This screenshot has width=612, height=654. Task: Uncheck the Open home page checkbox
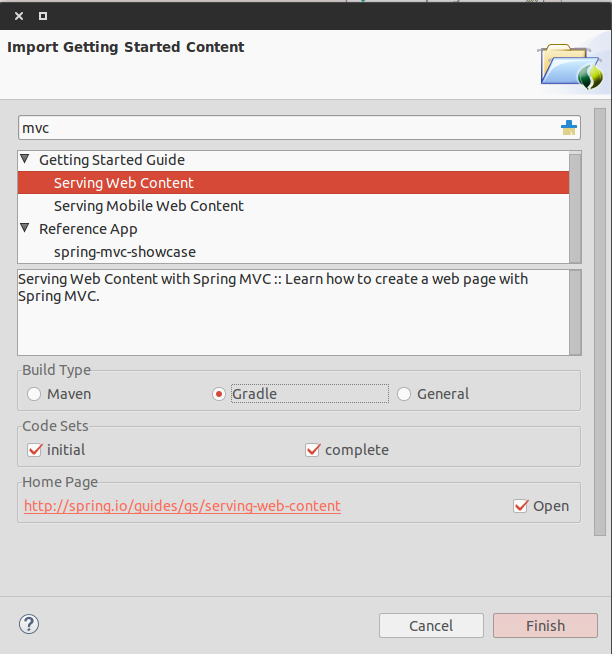521,506
